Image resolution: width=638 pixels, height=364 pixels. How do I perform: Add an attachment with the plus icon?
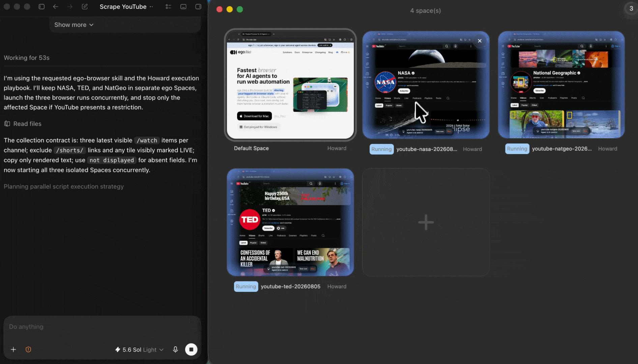pos(13,350)
